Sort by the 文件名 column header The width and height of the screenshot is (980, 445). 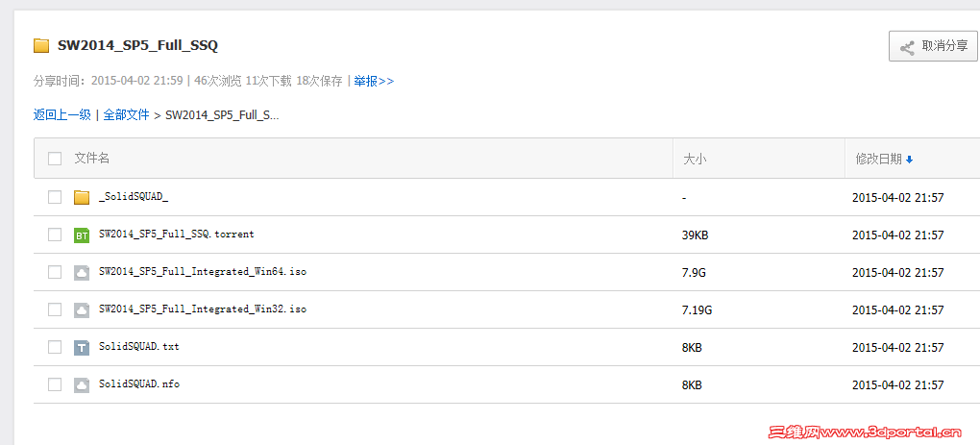click(x=92, y=159)
